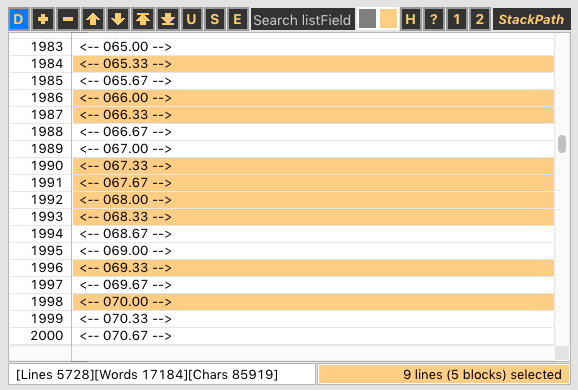This screenshot has width=578, height=390.
Task: Click the toolbar button labeled 2
Action: pos(480,19)
